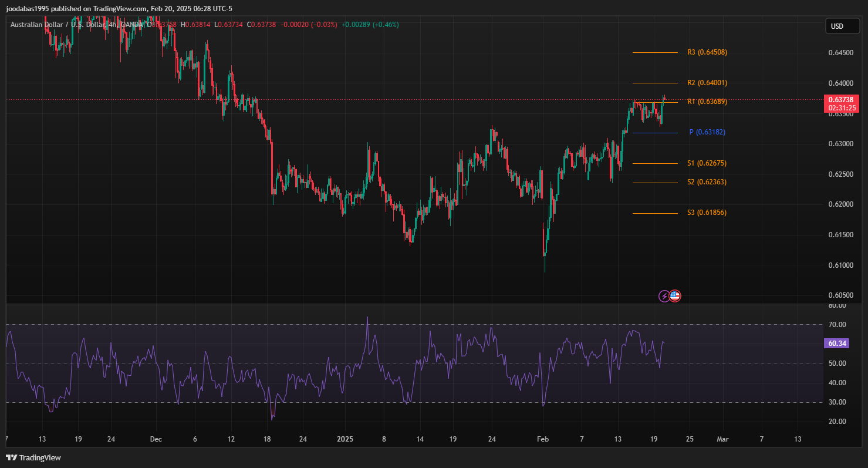
Task: Select the R1 (0.63689) pivot label
Action: pyautogui.click(x=707, y=102)
